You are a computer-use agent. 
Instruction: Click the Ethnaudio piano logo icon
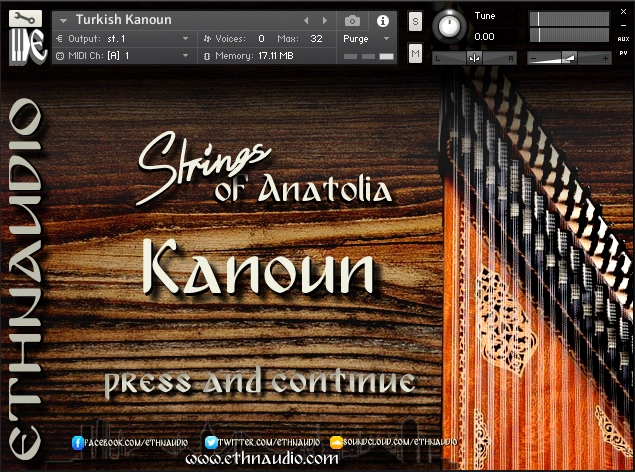click(28, 46)
